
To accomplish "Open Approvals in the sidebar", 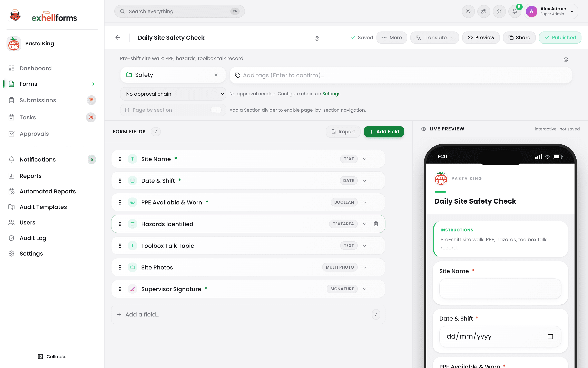I will [52, 134].
